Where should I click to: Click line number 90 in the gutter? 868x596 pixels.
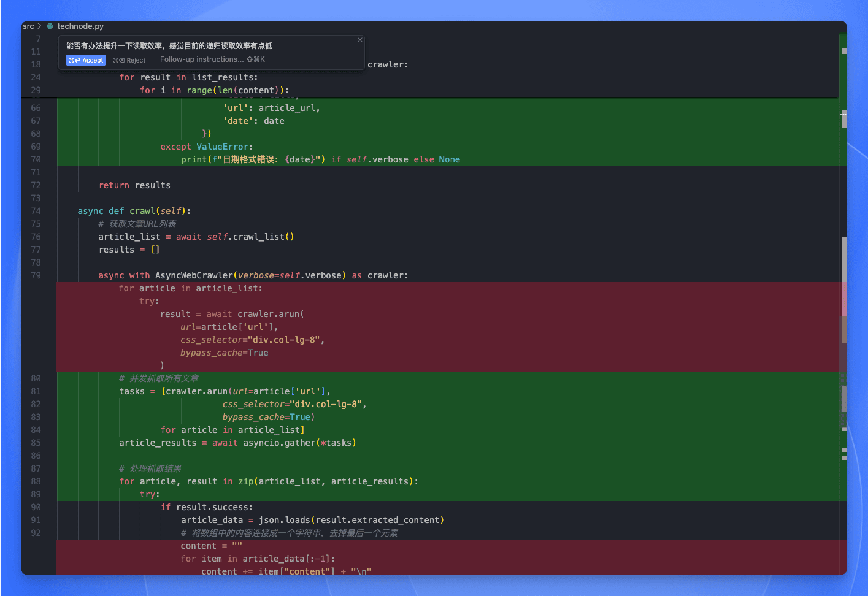tap(36, 507)
